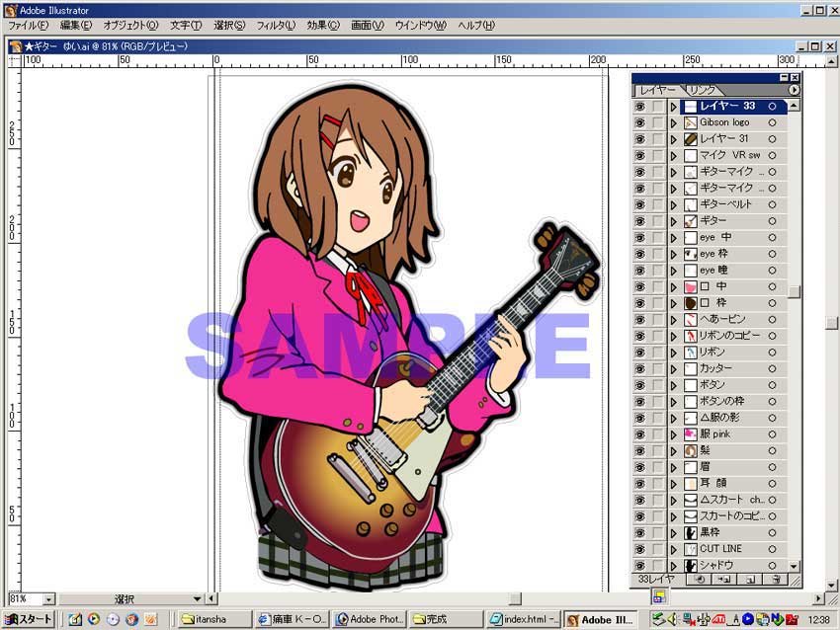The height and width of the screenshot is (630, 840).
Task: Click the スタート start button
Action: pyautogui.click(x=29, y=619)
